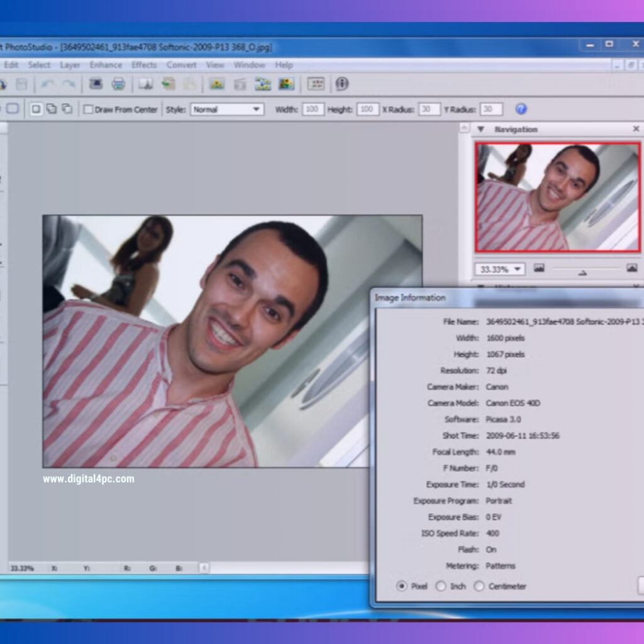
Task: Click the scanner acquire icon in toolbar
Action: (x=96, y=84)
